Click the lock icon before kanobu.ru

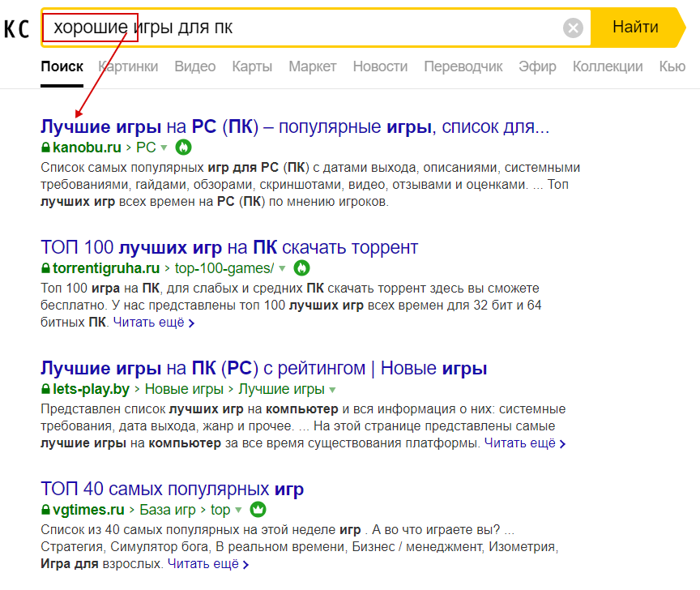(45, 147)
